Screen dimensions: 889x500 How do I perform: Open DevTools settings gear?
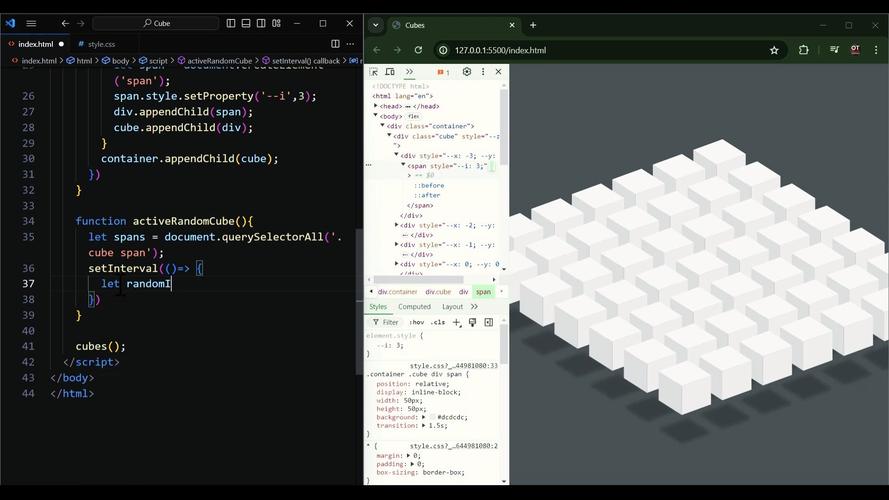point(466,72)
